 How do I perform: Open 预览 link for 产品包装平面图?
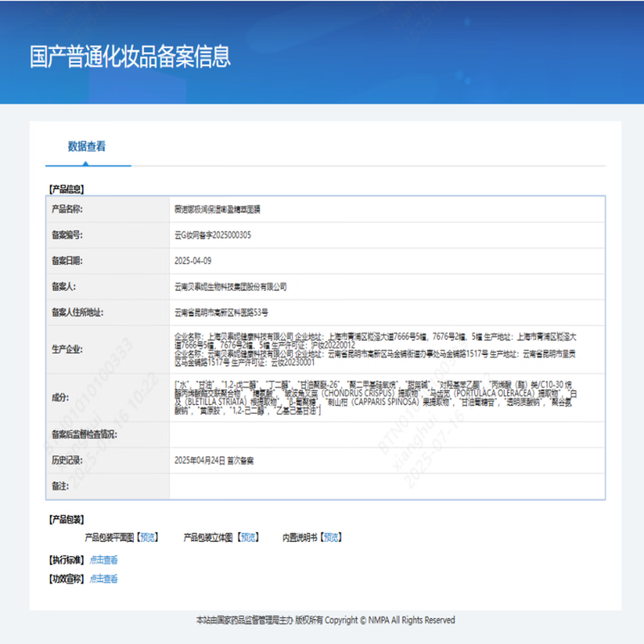[148, 537]
